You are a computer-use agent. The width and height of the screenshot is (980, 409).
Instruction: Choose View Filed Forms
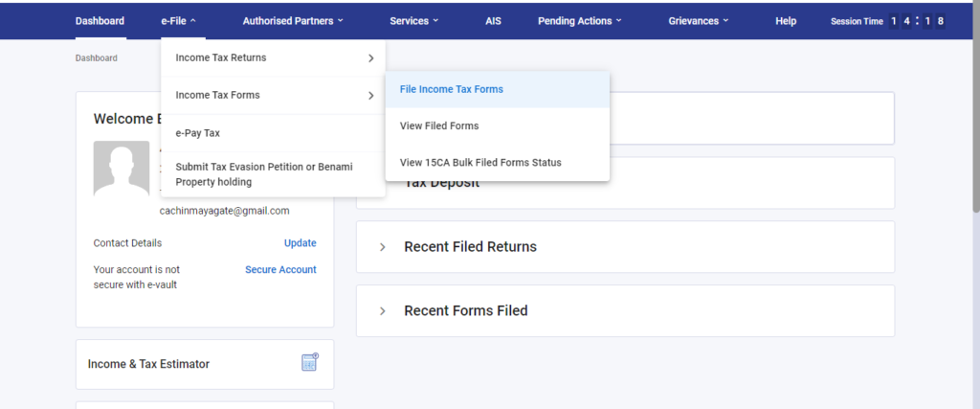click(x=439, y=125)
